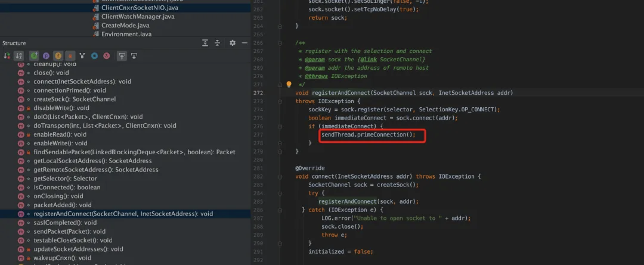Expand all nodes in the Structure panel
The height and width of the screenshot is (265, 644).
[x=205, y=43]
